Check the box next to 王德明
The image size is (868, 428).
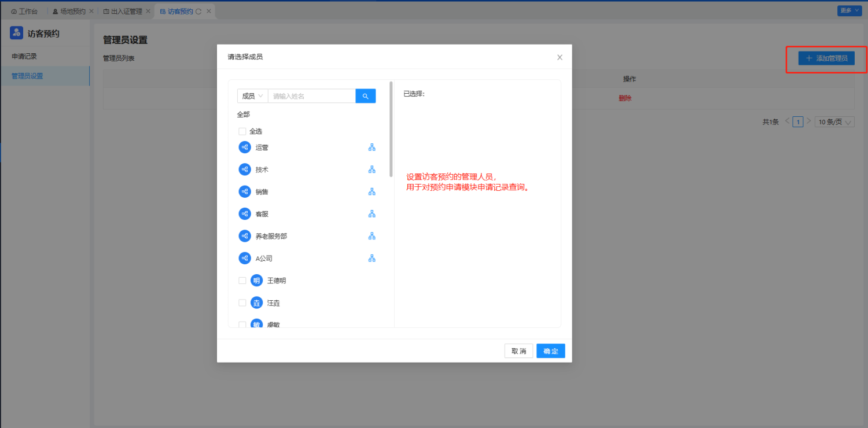[242, 281]
